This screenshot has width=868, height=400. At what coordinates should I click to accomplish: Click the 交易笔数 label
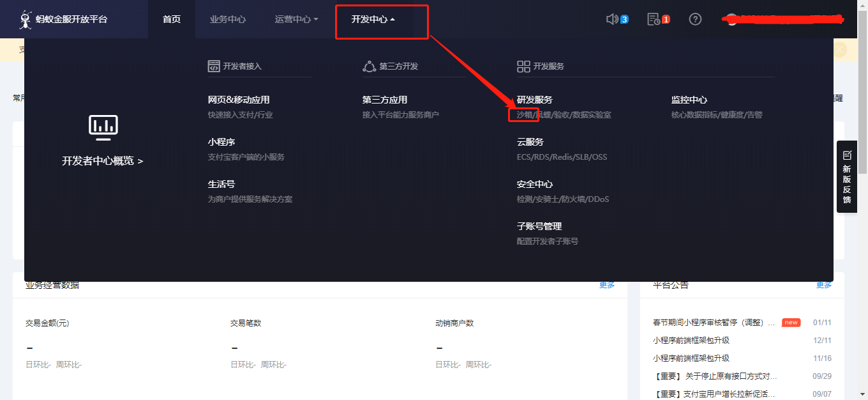tap(246, 323)
